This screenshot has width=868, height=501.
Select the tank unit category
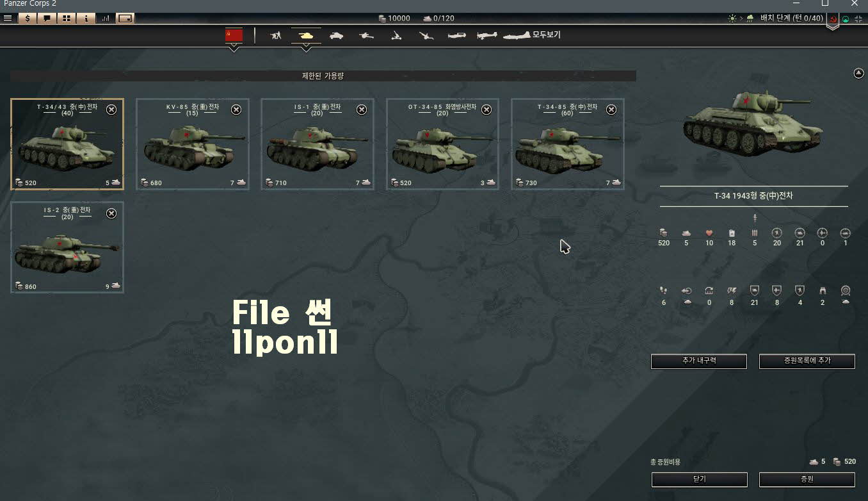tap(306, 35)
